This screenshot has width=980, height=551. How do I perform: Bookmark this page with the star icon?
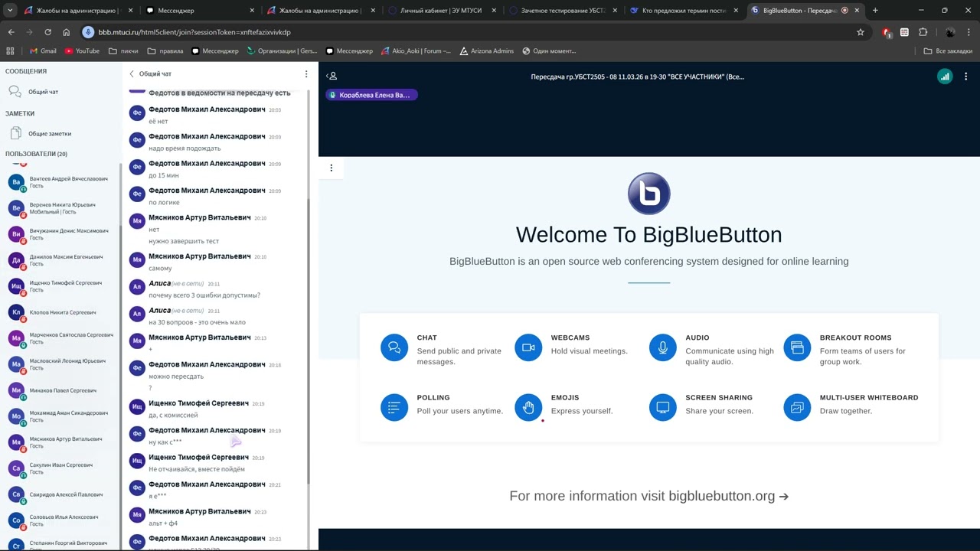pos(861,32)
